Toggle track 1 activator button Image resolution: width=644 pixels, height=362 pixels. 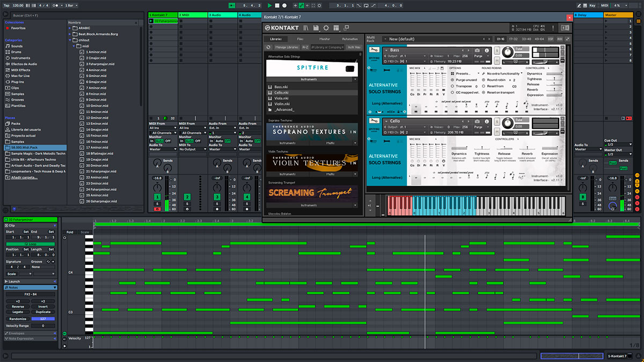point(157,197)
